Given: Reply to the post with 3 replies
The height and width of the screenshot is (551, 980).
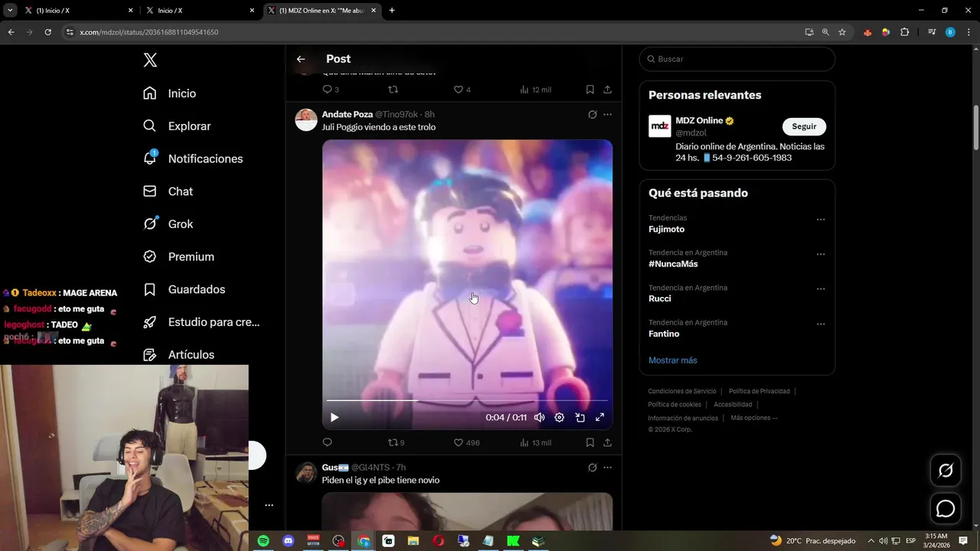Looking at the screenshot, I should pyautogui.click(x=330, y=90).
